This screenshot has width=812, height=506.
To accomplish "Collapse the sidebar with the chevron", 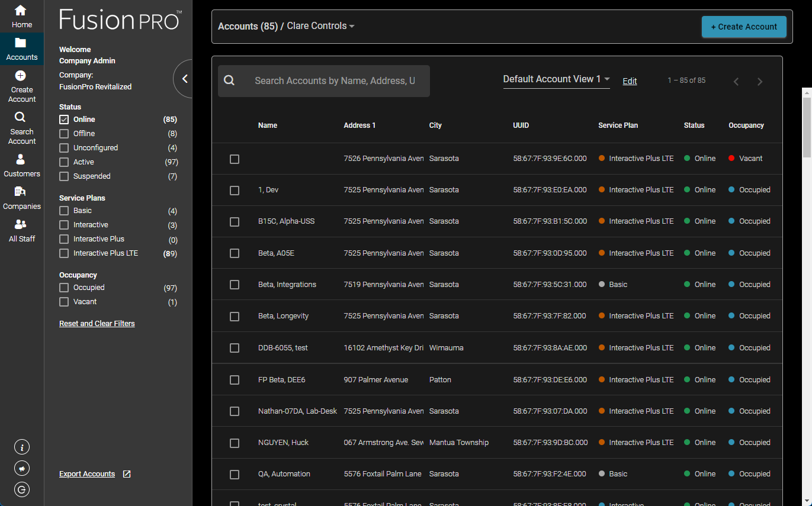I will tap(184, 78).
